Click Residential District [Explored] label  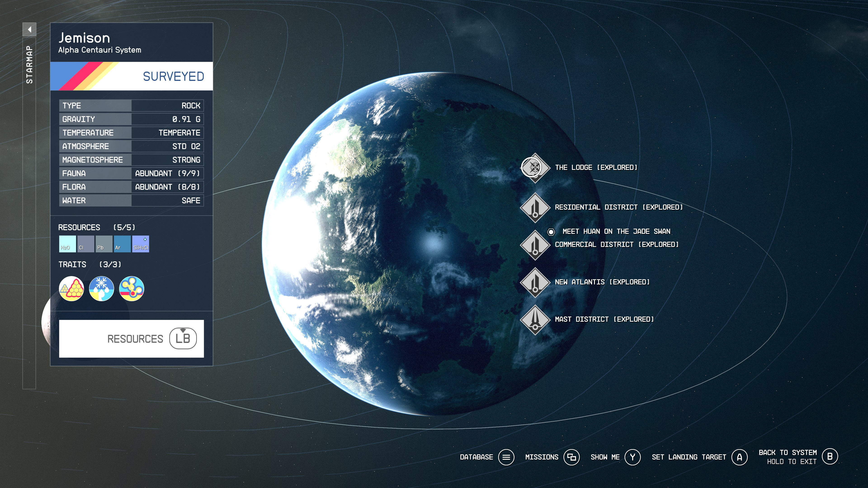[619, 207]
